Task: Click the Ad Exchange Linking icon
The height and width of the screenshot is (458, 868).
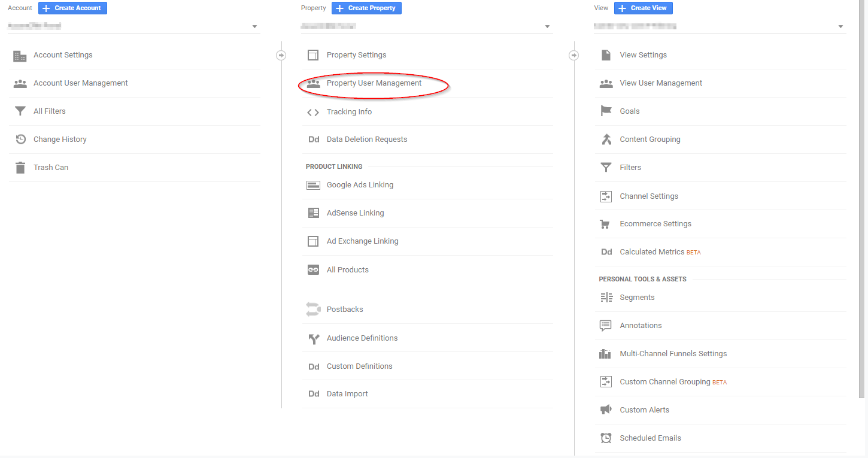Action: coord(313,241)
